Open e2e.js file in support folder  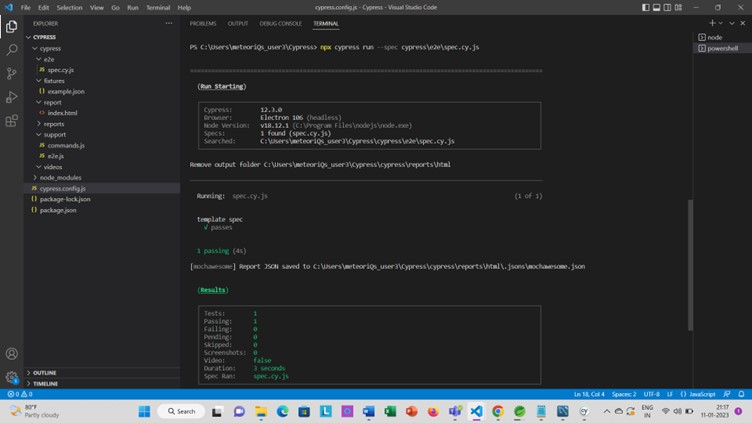(x=56, y=156)
